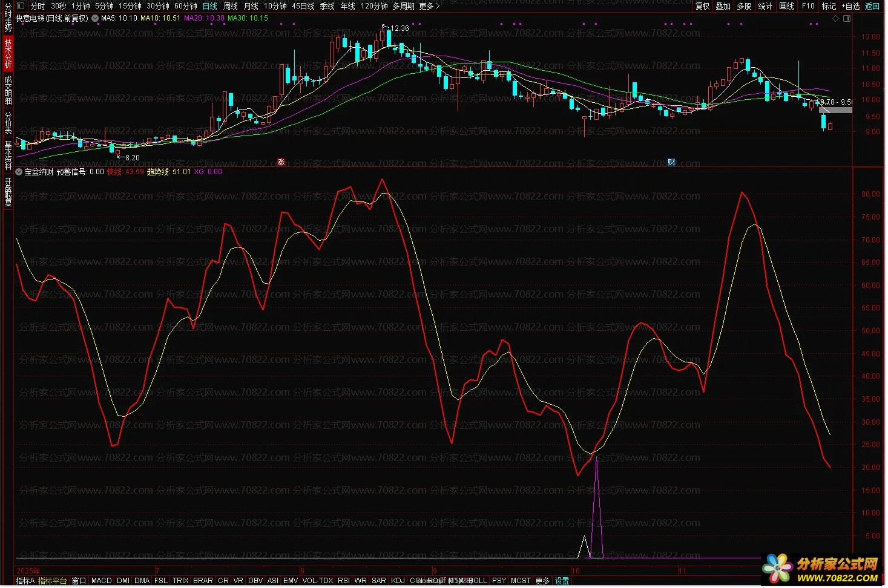
Task: Open 成交明细 in left sidebar
Action: 8,90
